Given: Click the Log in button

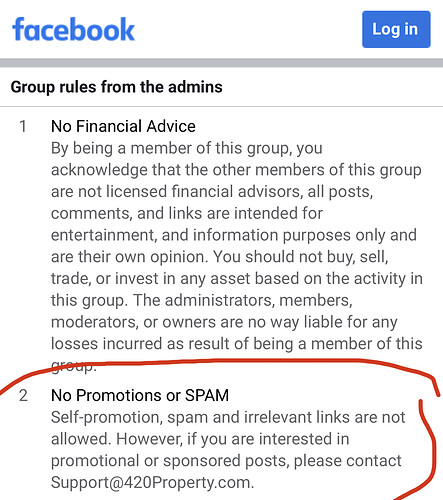Looking at the screenshot, I should [x=396, y=29].
